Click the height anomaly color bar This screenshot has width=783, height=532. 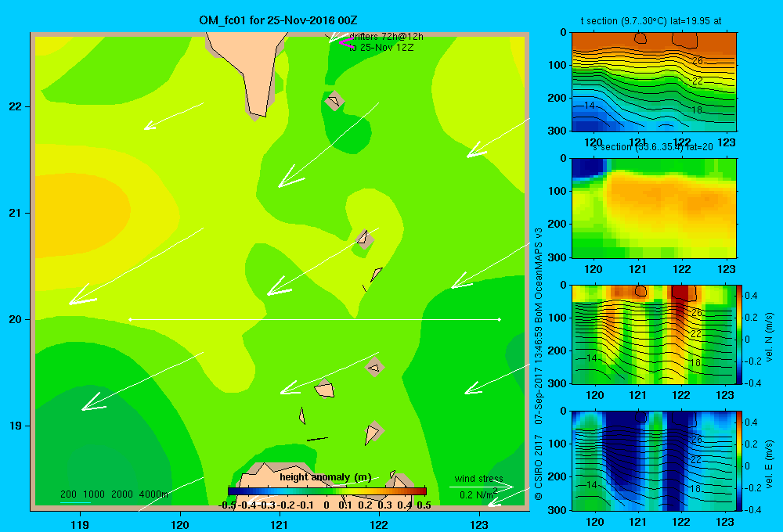327,491
